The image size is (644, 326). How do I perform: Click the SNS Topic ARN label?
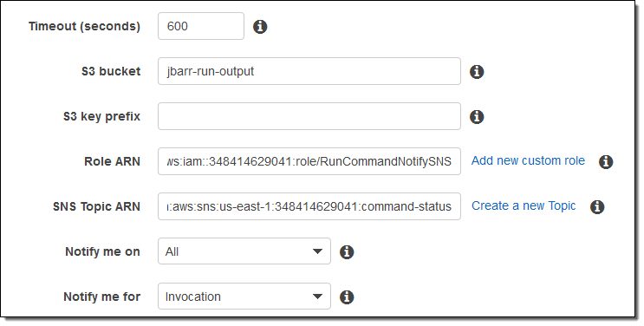click(96, 206)
